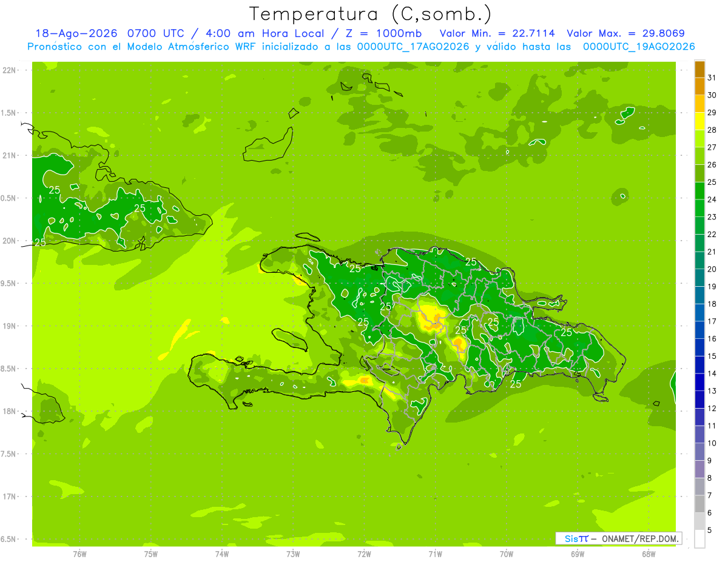Screen dimensions: 728x562
Task: Click the '76W' longitude axis label
Action: 79,554
